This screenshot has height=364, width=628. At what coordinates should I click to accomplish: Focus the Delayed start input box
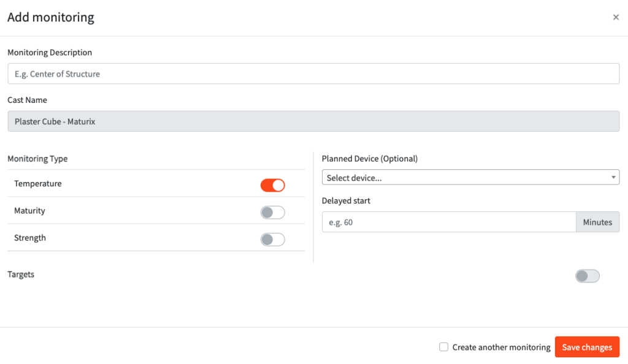[448, 222]
